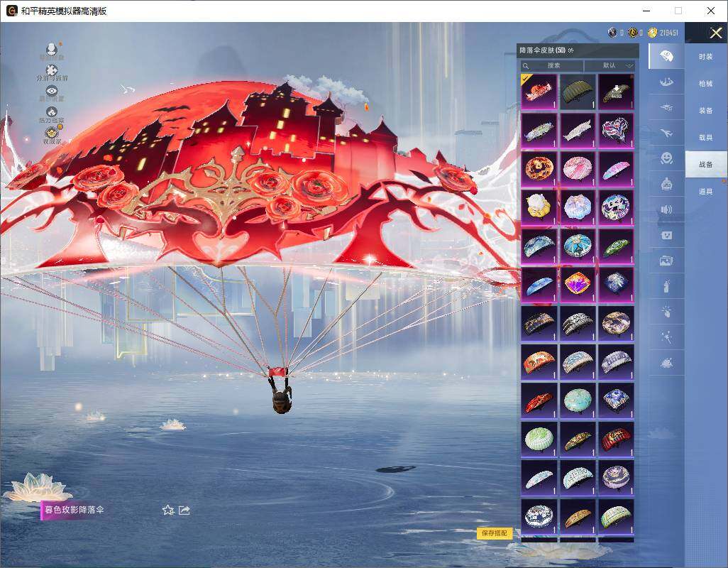Click the dark gem currency icon at top
Image resolution: width=728 pixels, height=568 pixels.
point(612,33)
